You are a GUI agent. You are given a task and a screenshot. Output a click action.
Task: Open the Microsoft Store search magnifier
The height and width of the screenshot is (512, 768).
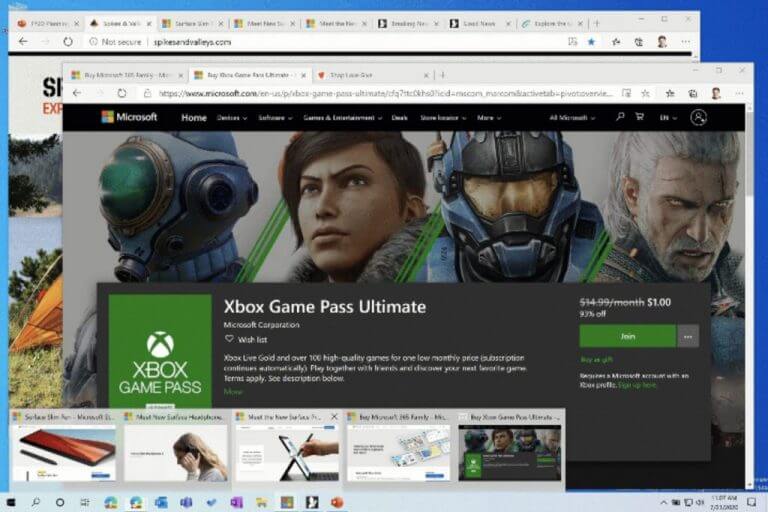(620, 117)
